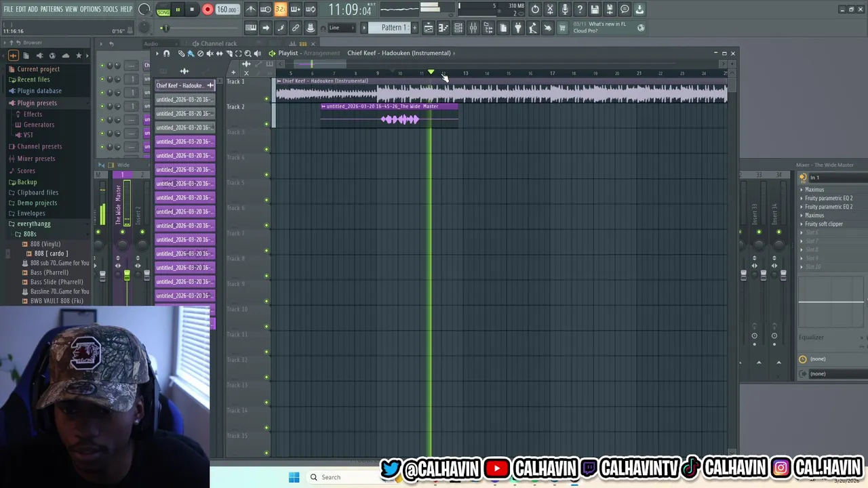The width and height of the screenshot is (868, 488).
Task: Click the help question mark icon
Action: pyautogui.click(x=580, y=9)
